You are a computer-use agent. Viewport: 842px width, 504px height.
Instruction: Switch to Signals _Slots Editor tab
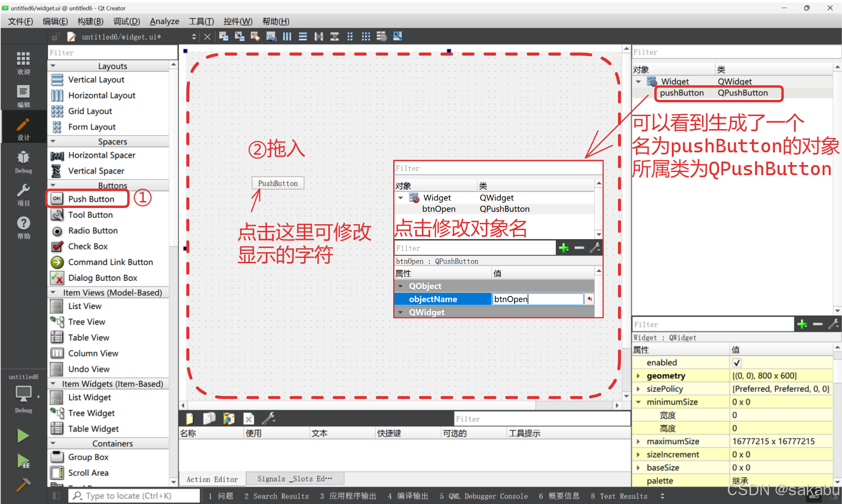click(x=295, y=479)
